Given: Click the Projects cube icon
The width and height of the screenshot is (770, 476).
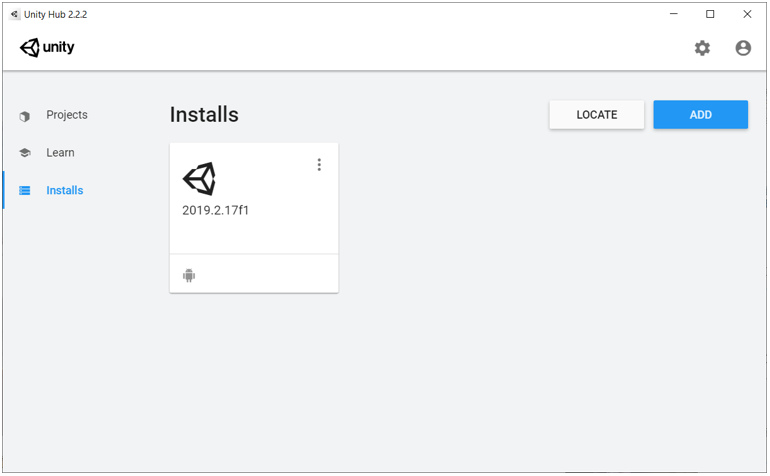Looking at the screenshot, I should (x=25, y=116).
